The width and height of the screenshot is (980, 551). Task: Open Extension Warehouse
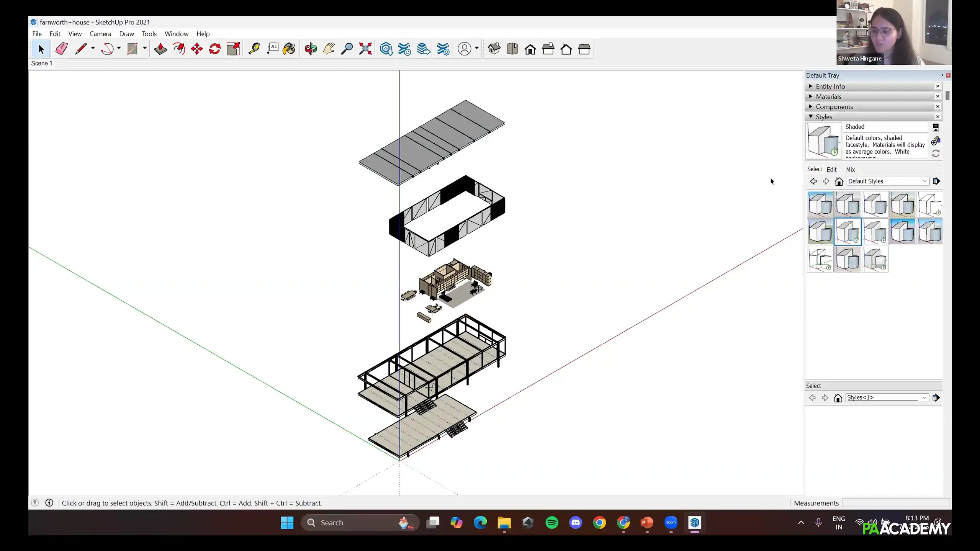(x=405, y=49)
